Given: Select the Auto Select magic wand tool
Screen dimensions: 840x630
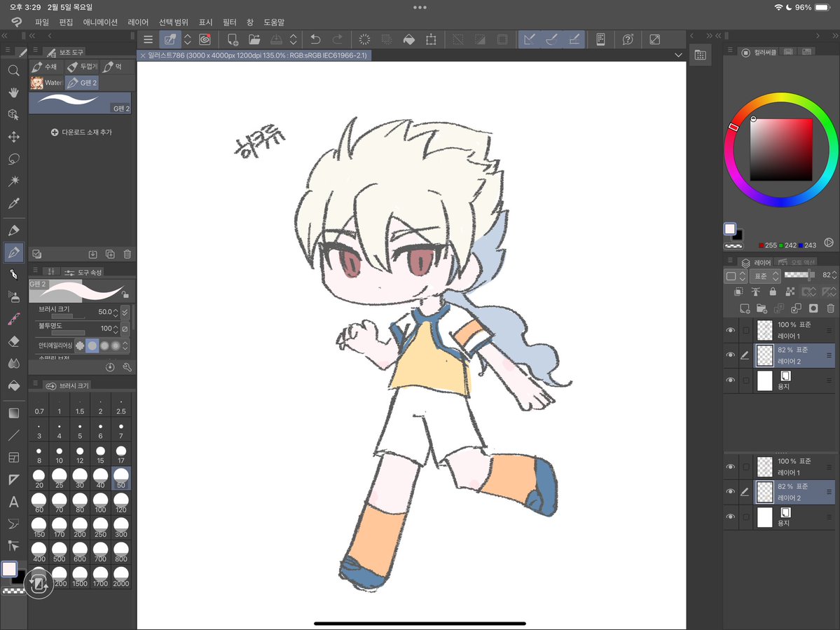Looking at the screenshot, I should (14, 181).
